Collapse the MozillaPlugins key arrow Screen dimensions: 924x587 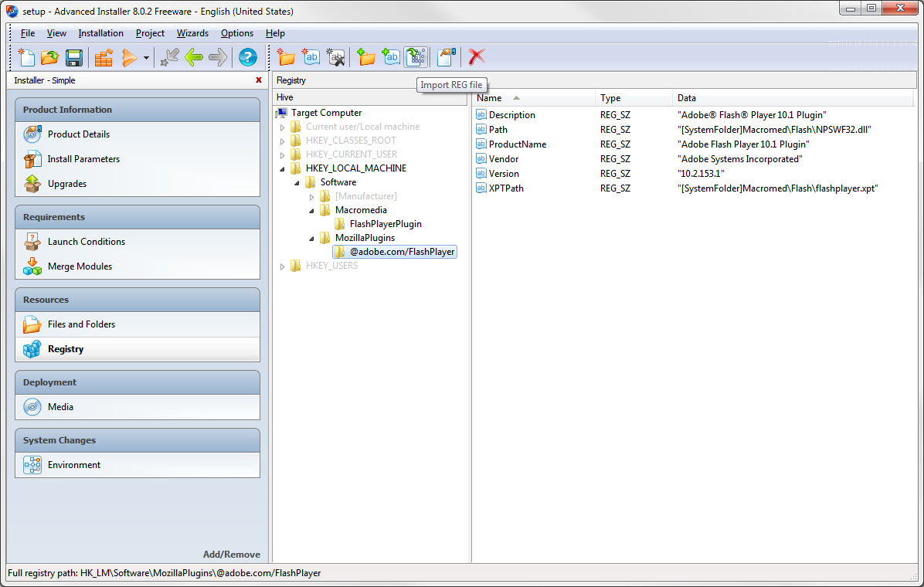(312, 239)
